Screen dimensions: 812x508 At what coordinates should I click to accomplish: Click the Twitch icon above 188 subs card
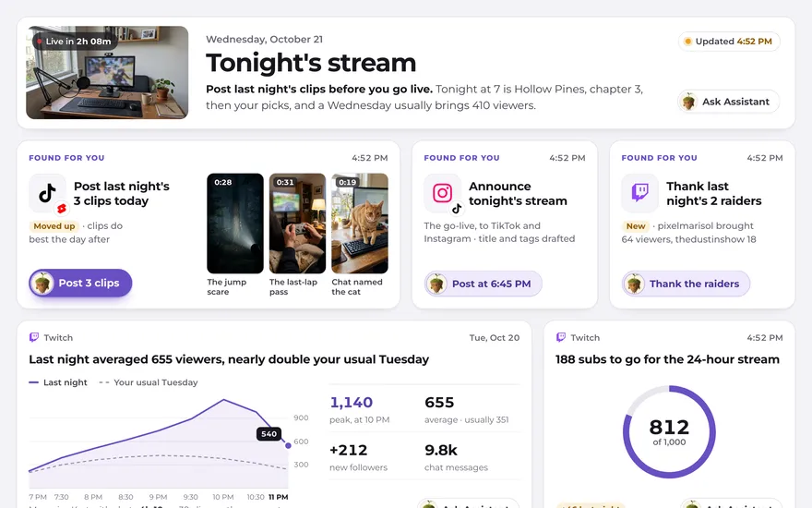[x=561, y=337]
